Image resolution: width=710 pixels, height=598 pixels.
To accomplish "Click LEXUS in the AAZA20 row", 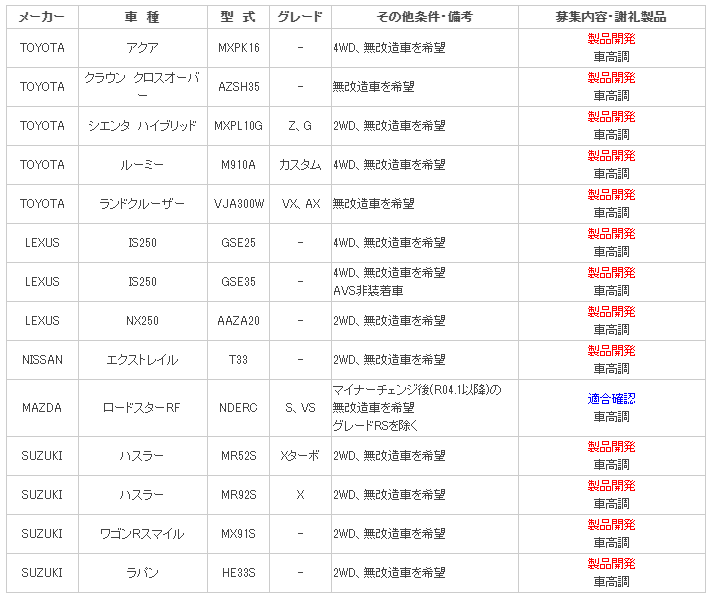I will coord(42,321).
